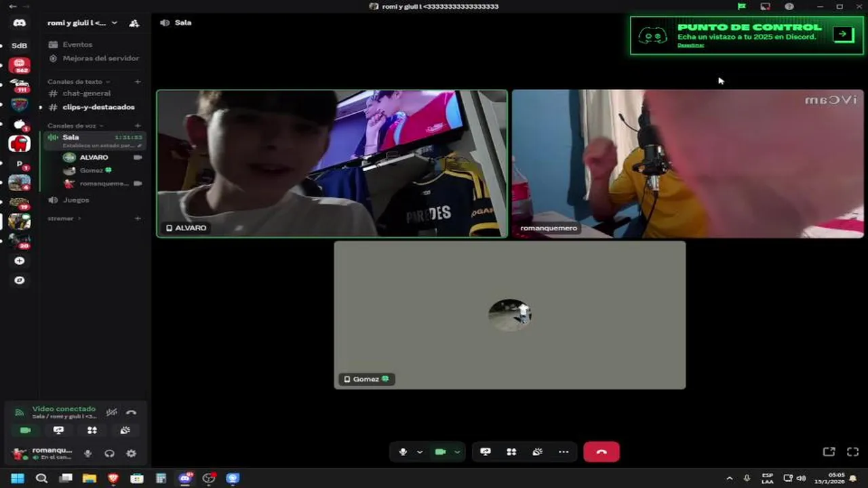Image resolution: width=868 pixels, height=488 pixels.
Task: Create channel in Canales de texto
Action: point(138,81)
